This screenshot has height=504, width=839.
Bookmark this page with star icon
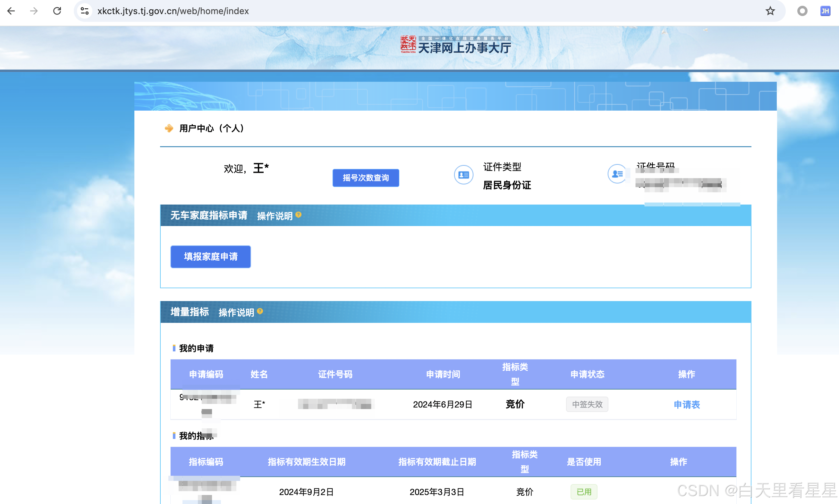pos(770,11)
